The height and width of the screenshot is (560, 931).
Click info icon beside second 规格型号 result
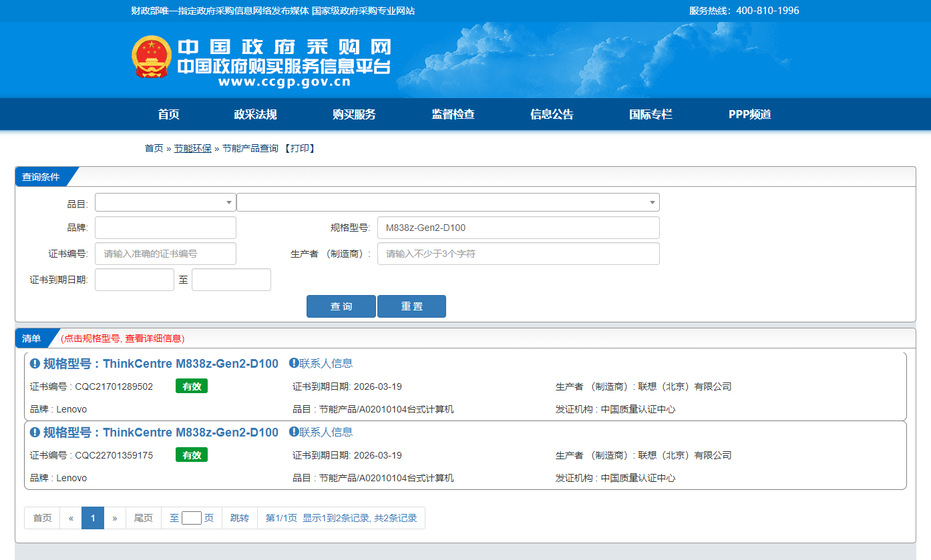35,433
